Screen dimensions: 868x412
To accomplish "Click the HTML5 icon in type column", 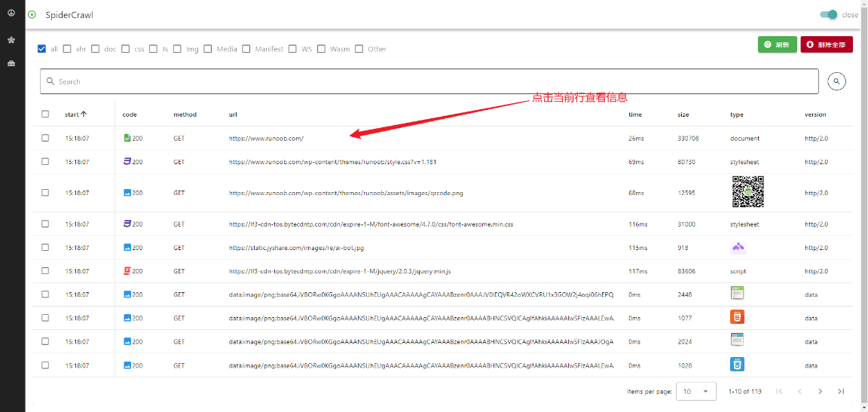I will point(737,318).
